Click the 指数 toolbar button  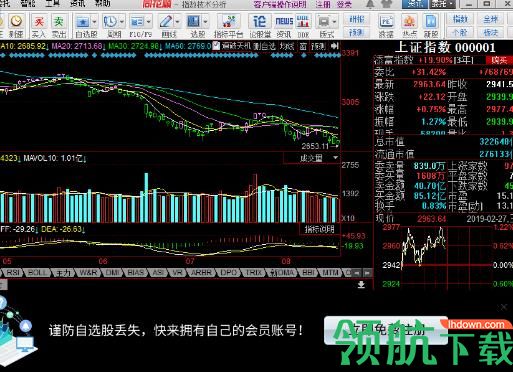click(461, 19)
